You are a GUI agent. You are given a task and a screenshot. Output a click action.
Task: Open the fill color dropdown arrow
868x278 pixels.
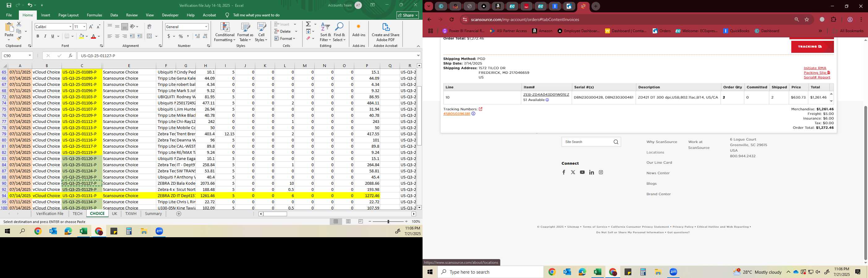coord(87,36)
